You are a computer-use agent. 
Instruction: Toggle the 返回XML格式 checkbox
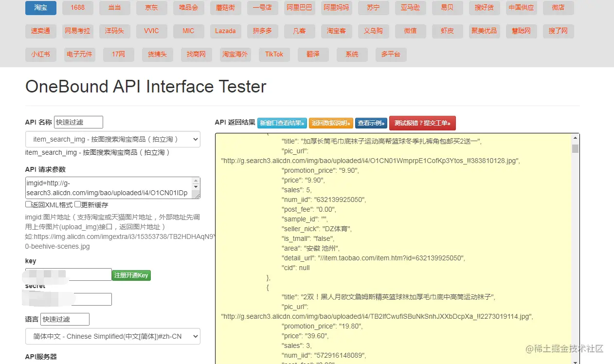[28, 204]
